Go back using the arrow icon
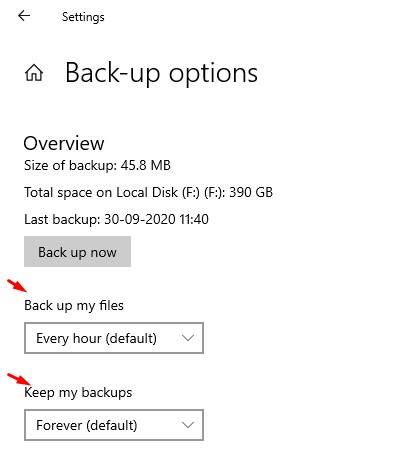The height and width of the screenshot is (473, 414). pos(24,16)
